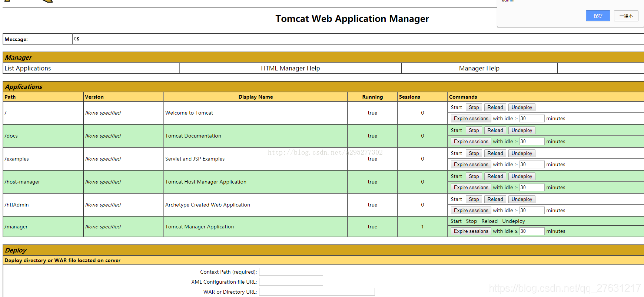Reload the Welcome to Tomcat application
Viewport: 644px width, 297px height.
pos(495,108)
